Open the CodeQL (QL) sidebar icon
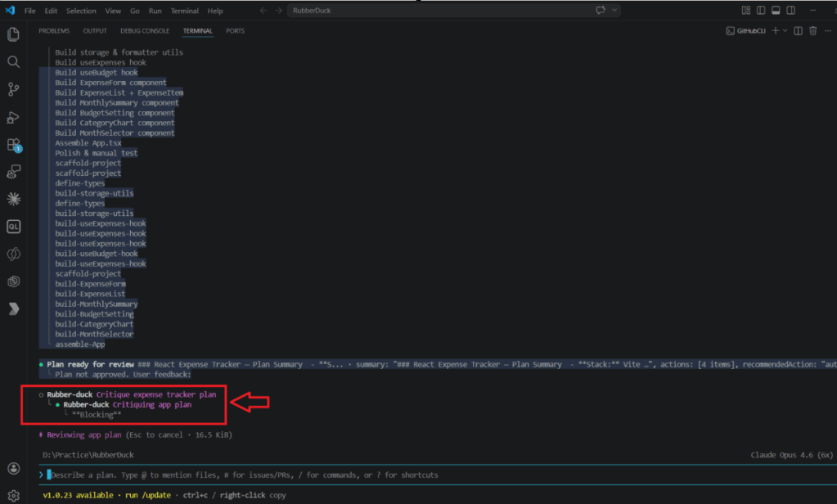The height and width of the screenshot is (504, 837). click(x=13, y=227)
